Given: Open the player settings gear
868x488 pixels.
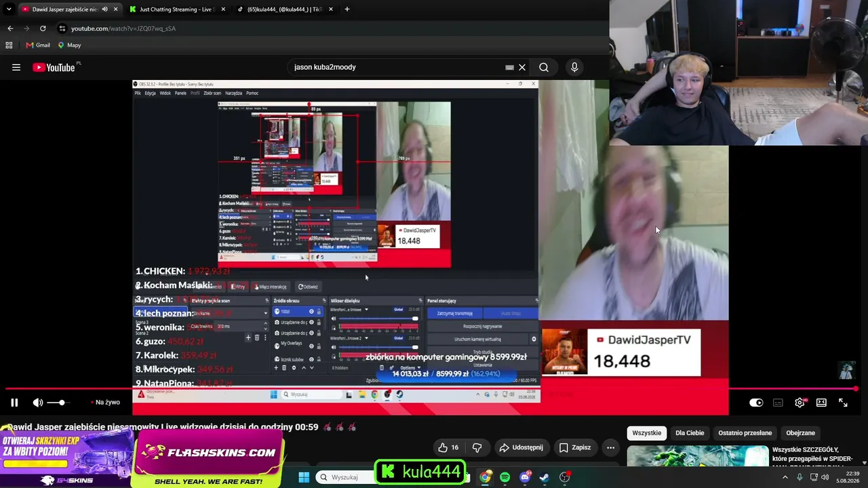Looking at the screenshot, I should click(800, 403).
